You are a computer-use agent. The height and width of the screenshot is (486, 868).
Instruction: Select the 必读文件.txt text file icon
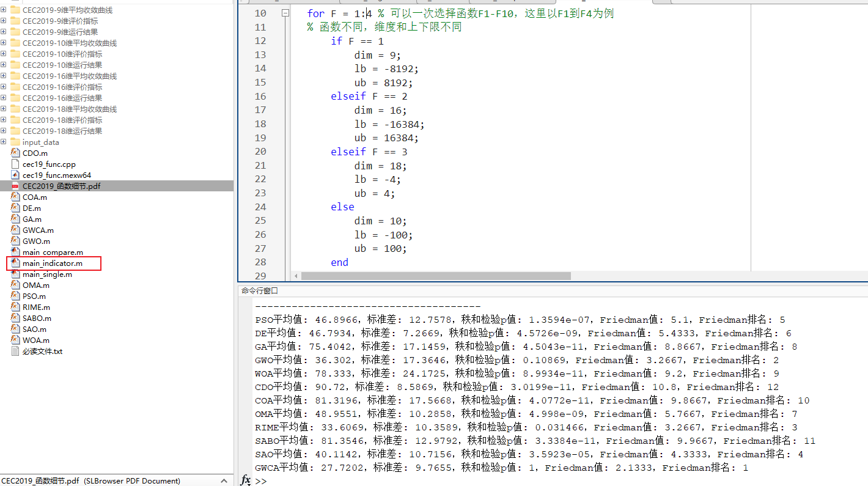coord(15,351)
